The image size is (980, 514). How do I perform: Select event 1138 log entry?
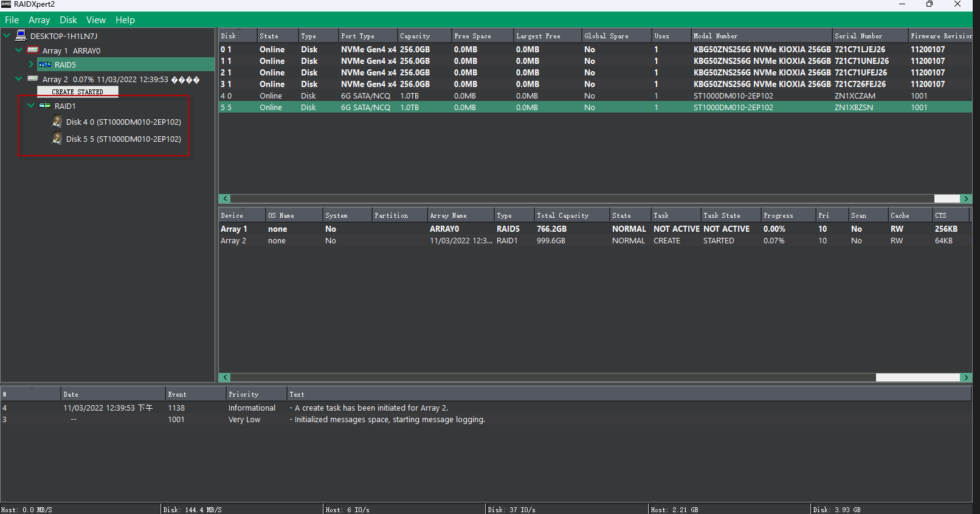point(486,408)
